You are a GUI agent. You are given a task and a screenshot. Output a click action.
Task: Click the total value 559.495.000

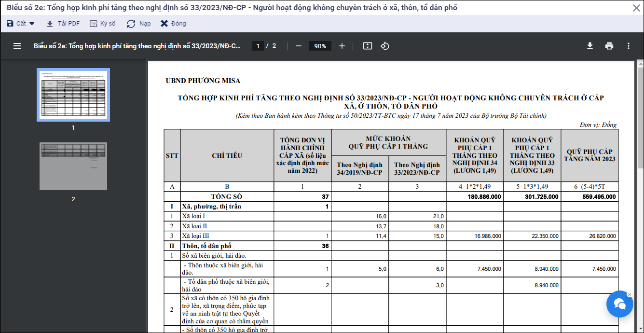tap(599, 197)
